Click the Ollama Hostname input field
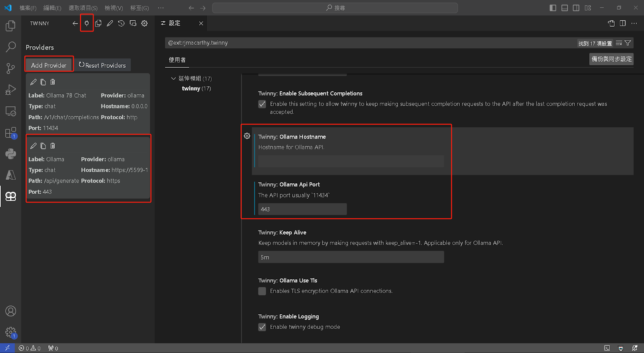Screen dimensions: 644x353 tap(351, 161)
